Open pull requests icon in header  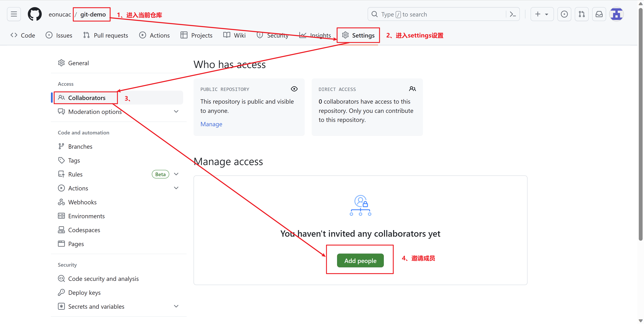click(x=582, y=14)
